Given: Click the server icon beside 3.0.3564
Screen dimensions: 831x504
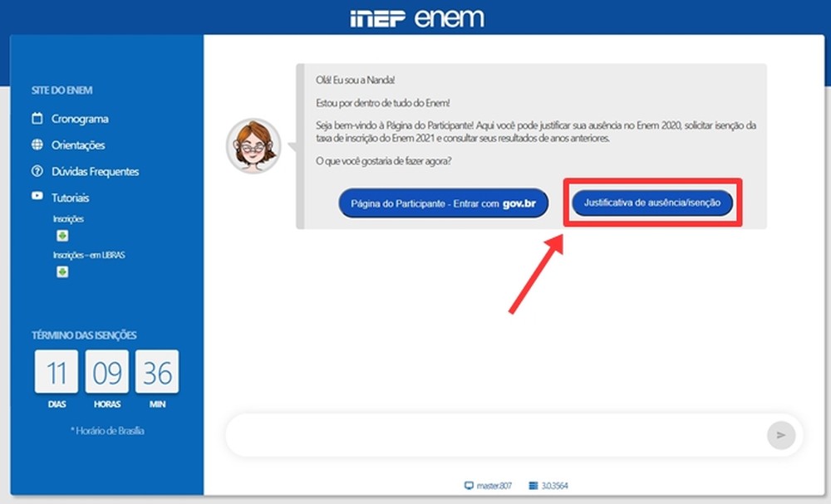Looking at the screenshot, I should pyautogui.click(x=534, y=486).
